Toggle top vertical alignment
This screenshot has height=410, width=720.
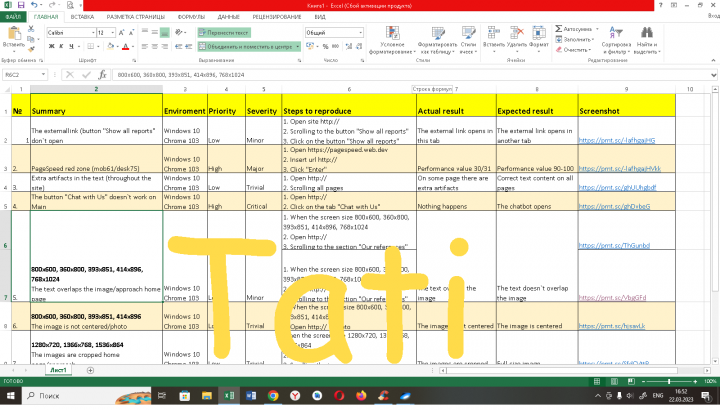pos(145,32)
